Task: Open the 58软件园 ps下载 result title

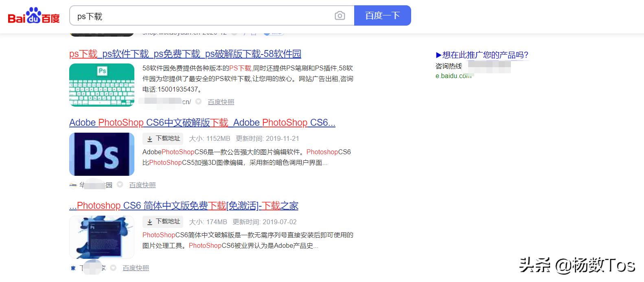Action: pyautogui.click(x=185, y=54)
